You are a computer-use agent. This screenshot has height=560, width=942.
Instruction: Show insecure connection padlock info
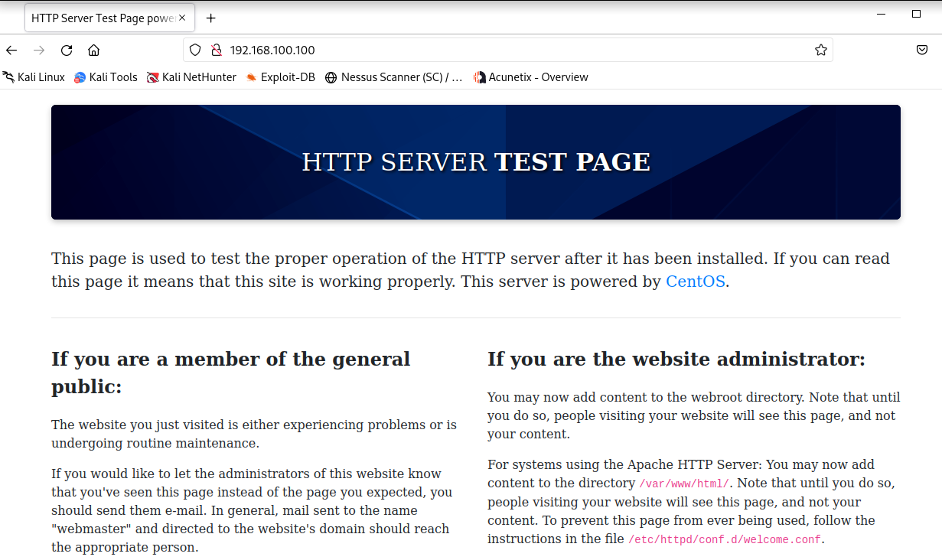point(216,50)
